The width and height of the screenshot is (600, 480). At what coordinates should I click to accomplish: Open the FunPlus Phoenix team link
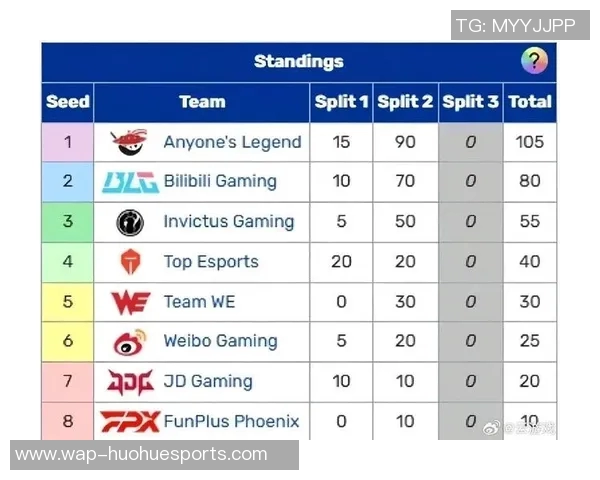(x=231, y=422)
